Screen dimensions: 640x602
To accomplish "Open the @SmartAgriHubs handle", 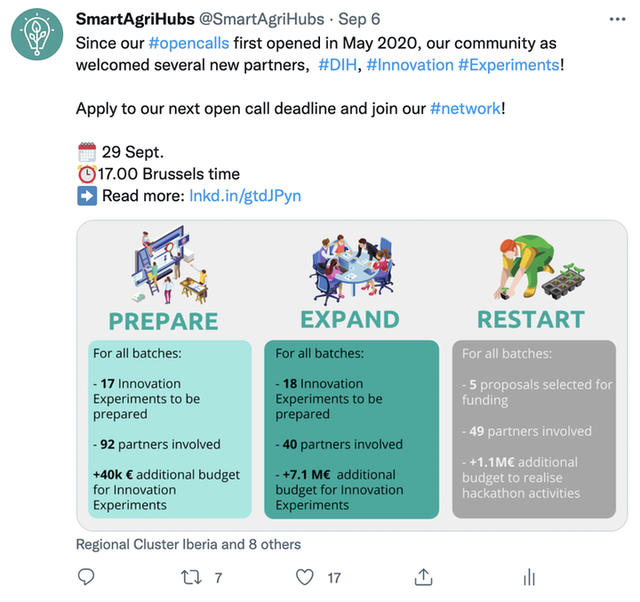I will [x=262, y=19].
